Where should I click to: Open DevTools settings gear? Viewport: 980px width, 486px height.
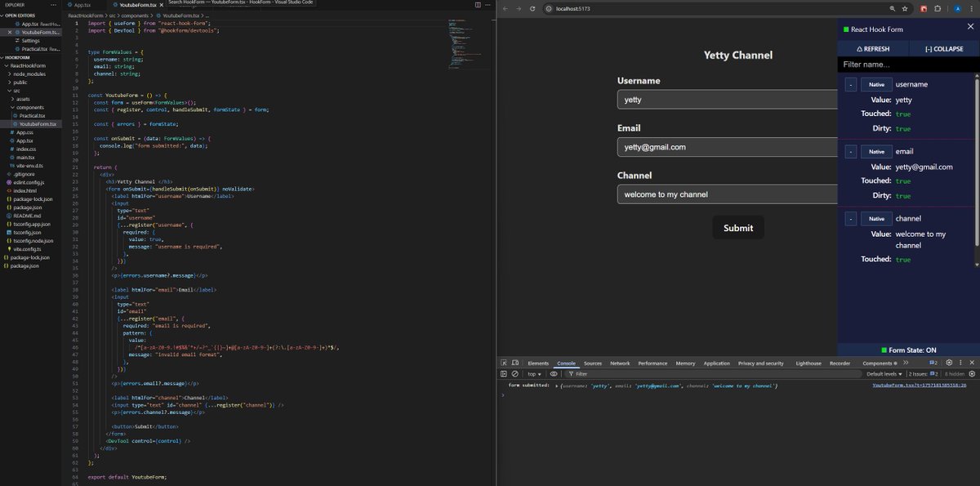(948, 363)
